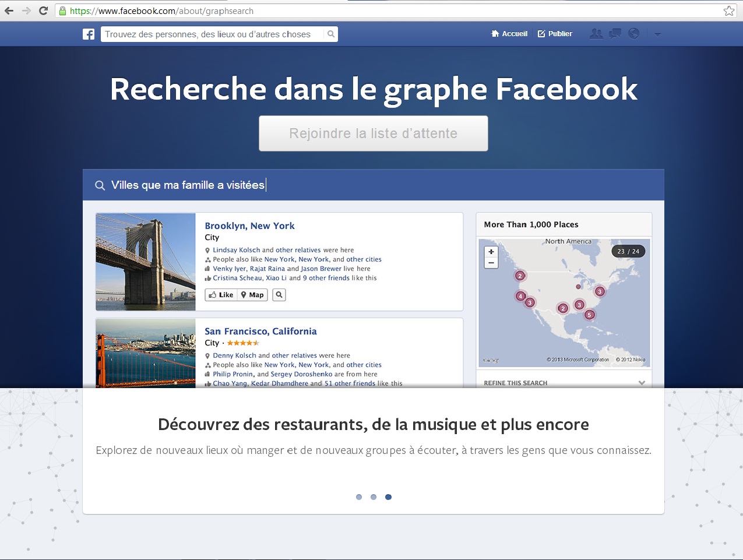This screenshot has height=560, width=743.
Task: Select the second carousel dot
Action: click(x=374, y=497)
